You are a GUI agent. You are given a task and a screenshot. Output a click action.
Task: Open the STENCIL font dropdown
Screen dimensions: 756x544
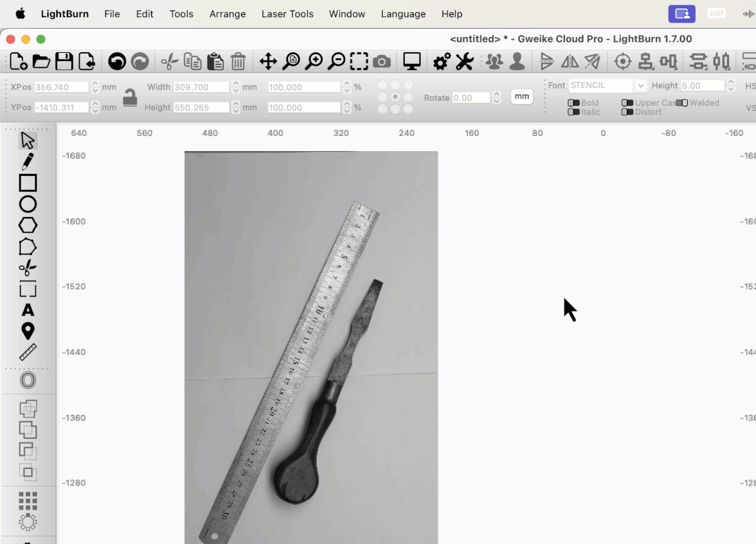[x=641, y=85]
